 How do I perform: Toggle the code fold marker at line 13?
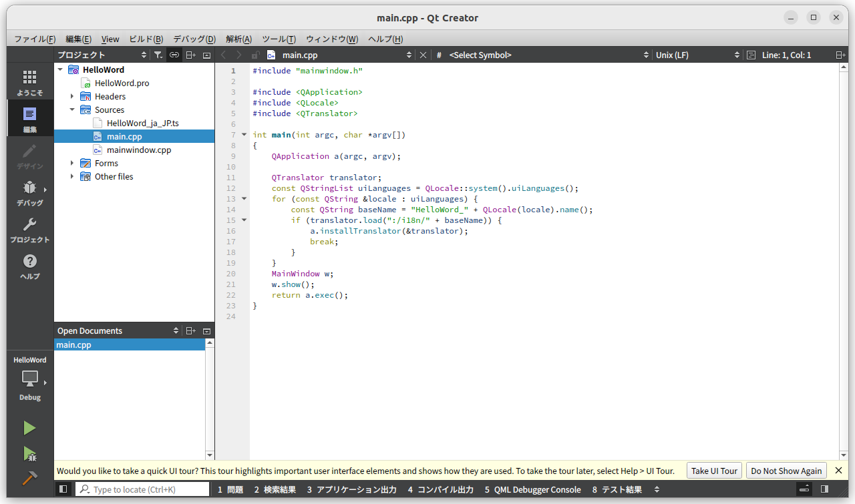(244, 198)
